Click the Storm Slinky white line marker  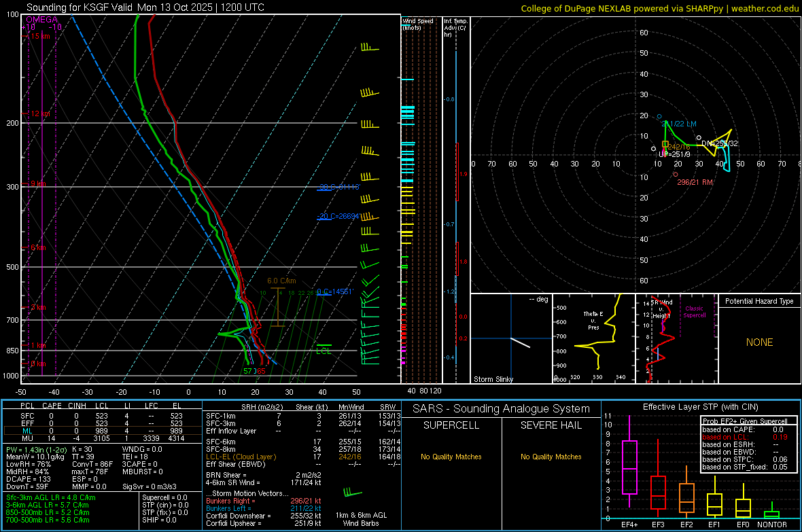[520, 342]
